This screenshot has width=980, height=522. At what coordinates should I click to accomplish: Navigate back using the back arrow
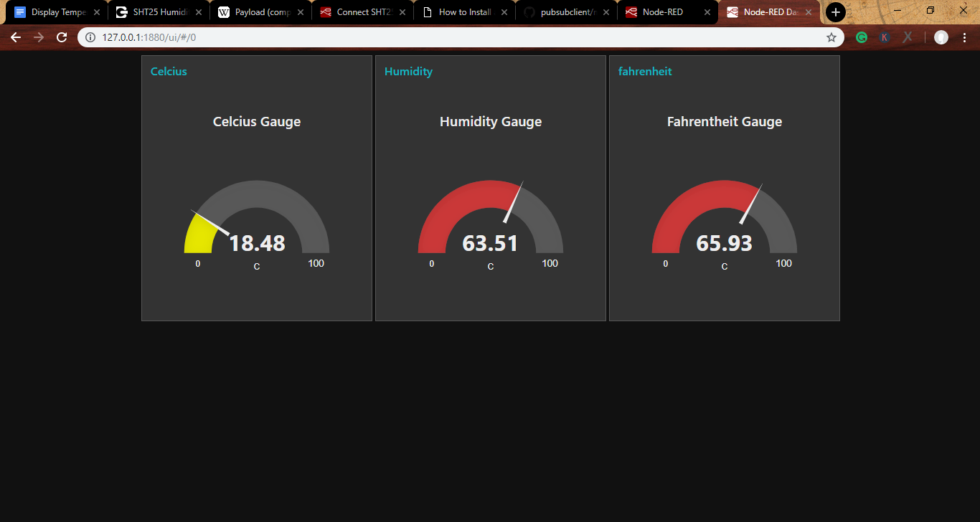coord(16,37)
